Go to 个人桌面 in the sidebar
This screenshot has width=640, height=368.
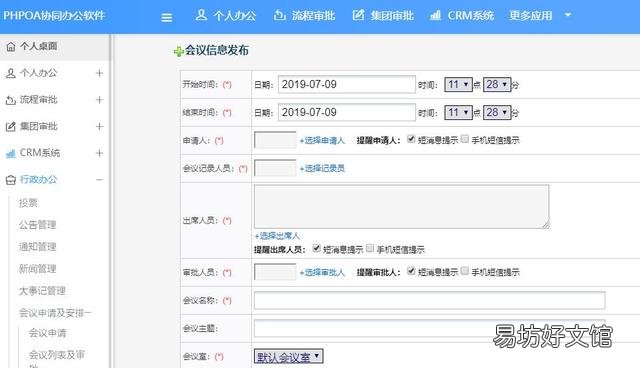click(39, 46)
